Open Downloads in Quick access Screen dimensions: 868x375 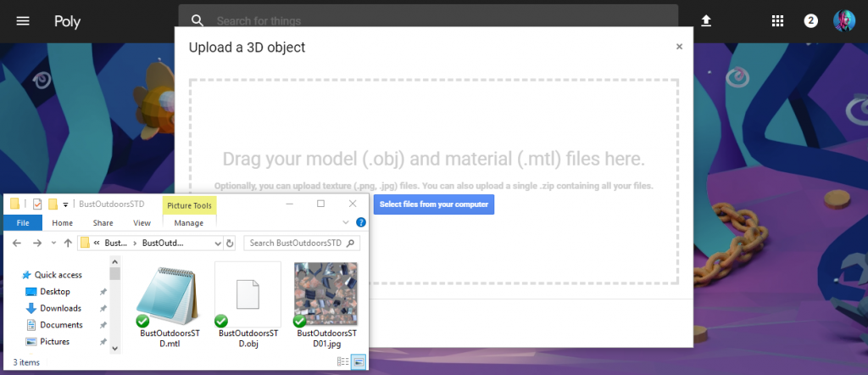tap(60, 308)
